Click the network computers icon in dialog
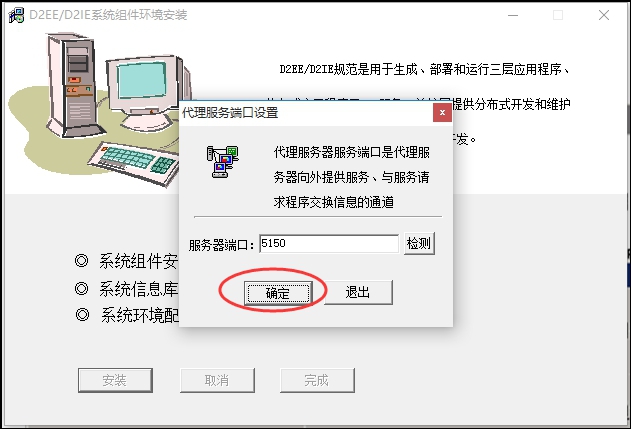 [x=223, y=162]
